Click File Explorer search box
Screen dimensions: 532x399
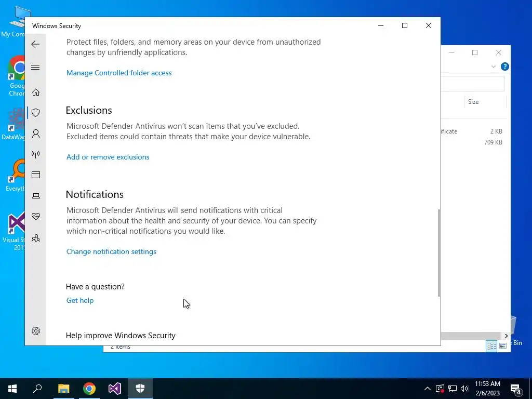pyautogui.click(x=473, y=84)
